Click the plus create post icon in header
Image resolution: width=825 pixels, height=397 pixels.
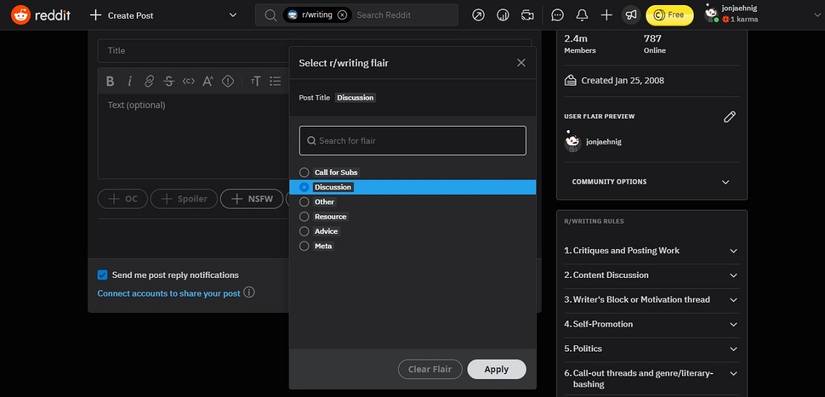coord(606,15)
